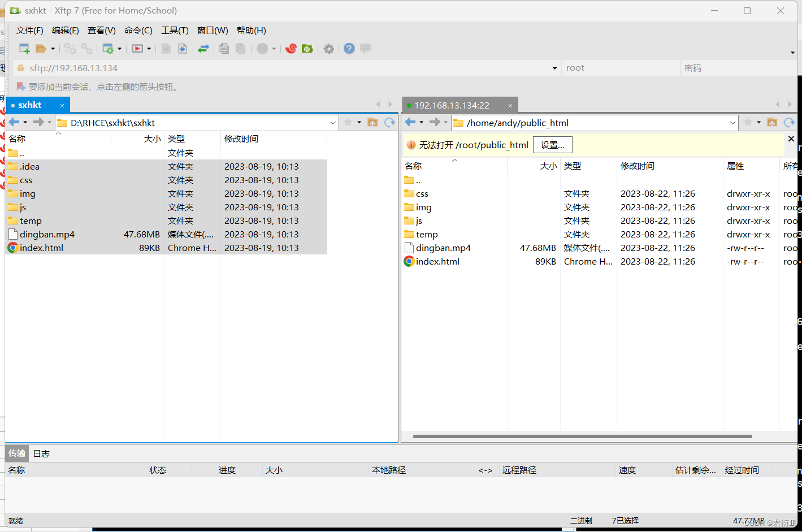Expand the Open Session dropdown arrow

53,49
